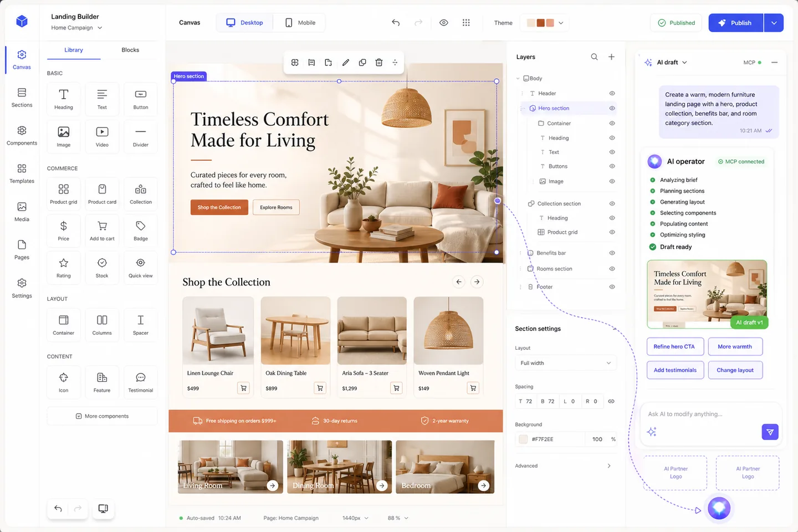Hide the Benefits bar layer
Screen dimensions: 798x532
pos(612,253)
